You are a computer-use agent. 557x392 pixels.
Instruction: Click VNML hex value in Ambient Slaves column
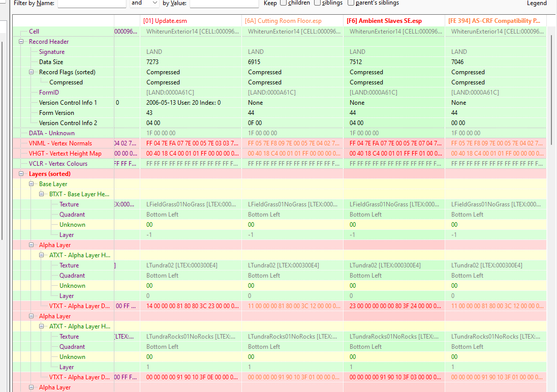point(396,143)
